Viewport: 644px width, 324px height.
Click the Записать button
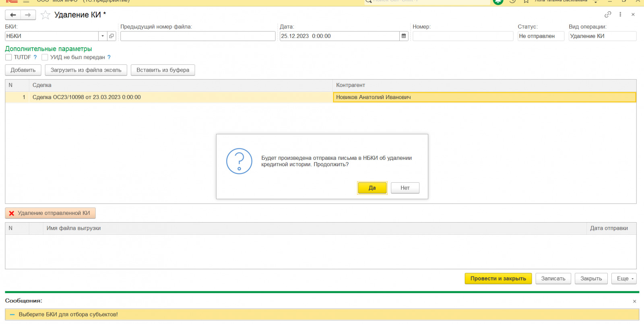tap(553, 279)
